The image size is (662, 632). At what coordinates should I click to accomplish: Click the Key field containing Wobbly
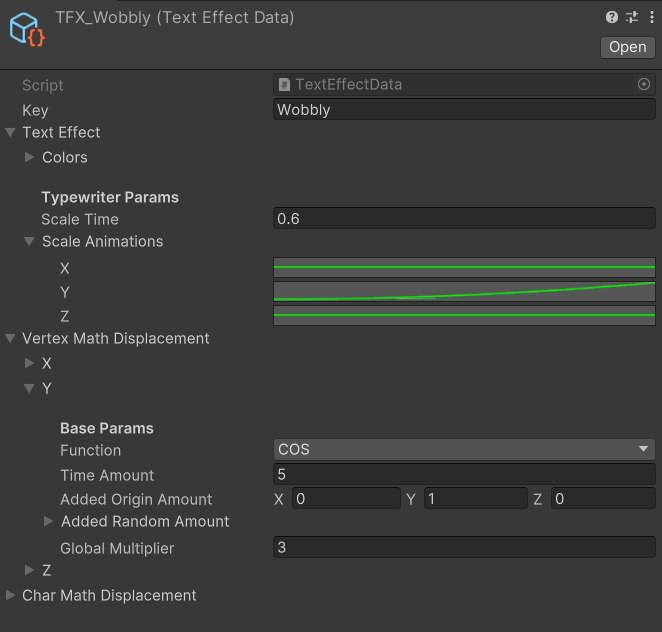(x=464, y=110)
